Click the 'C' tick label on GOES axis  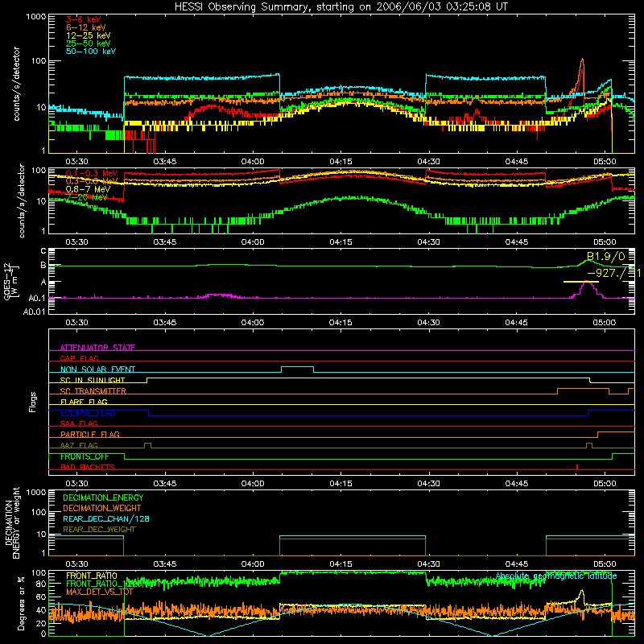[43, 251]
